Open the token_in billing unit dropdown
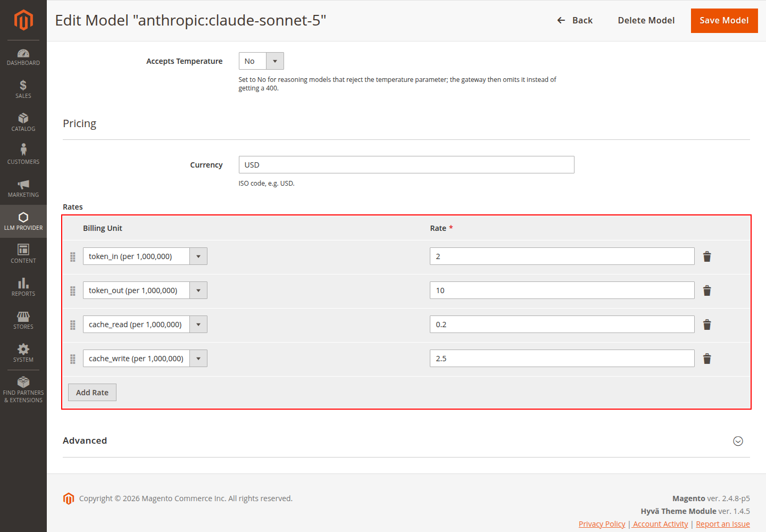The image size is (766, 532). (145, 256)
